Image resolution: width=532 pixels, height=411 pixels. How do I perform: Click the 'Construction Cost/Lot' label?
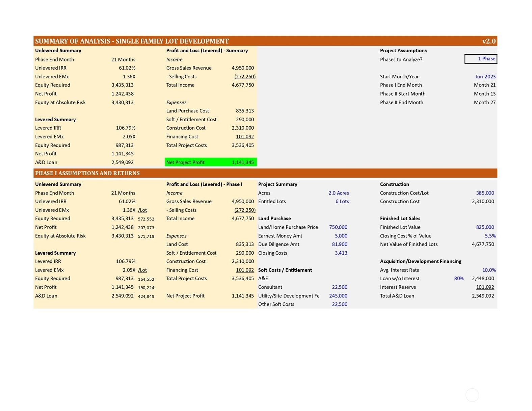click(404, 193)
